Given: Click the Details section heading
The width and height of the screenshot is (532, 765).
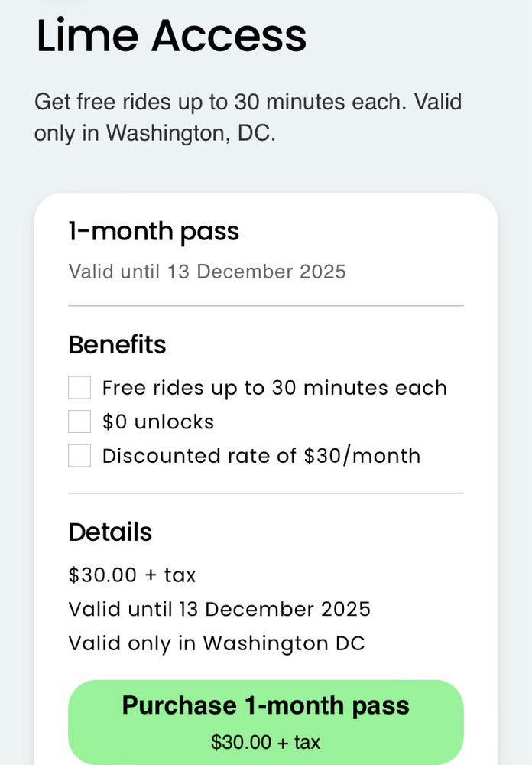Looking at the screenshot, I should (x=110, y=532).
